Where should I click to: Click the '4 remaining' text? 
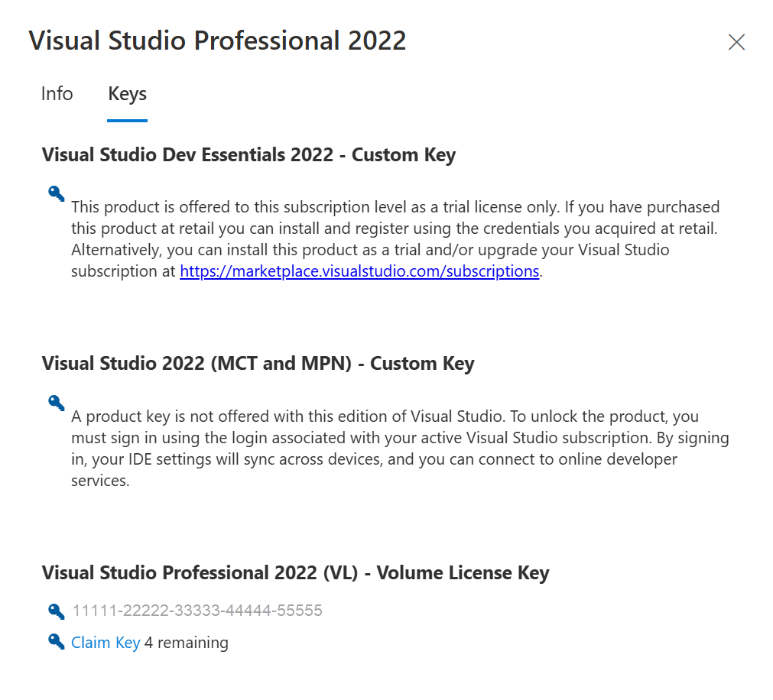(x=187, y=643)
